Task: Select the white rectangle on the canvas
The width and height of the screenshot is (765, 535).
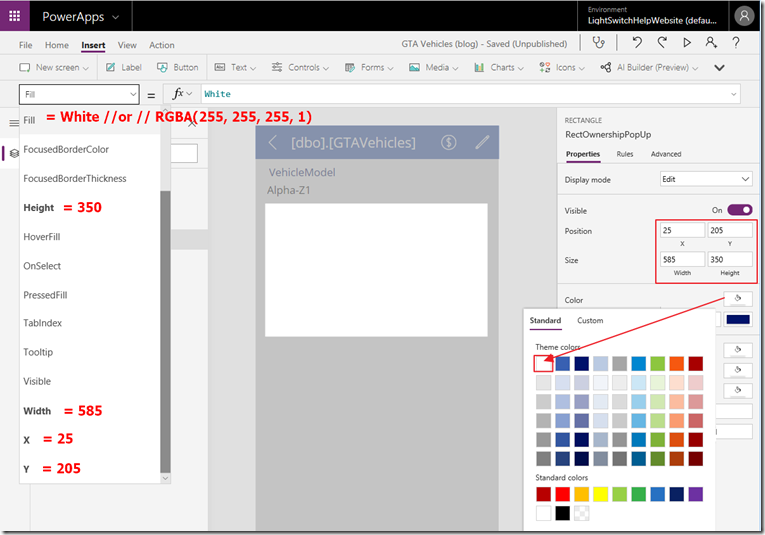Action: pyautogui.click(x=376, y=270)
